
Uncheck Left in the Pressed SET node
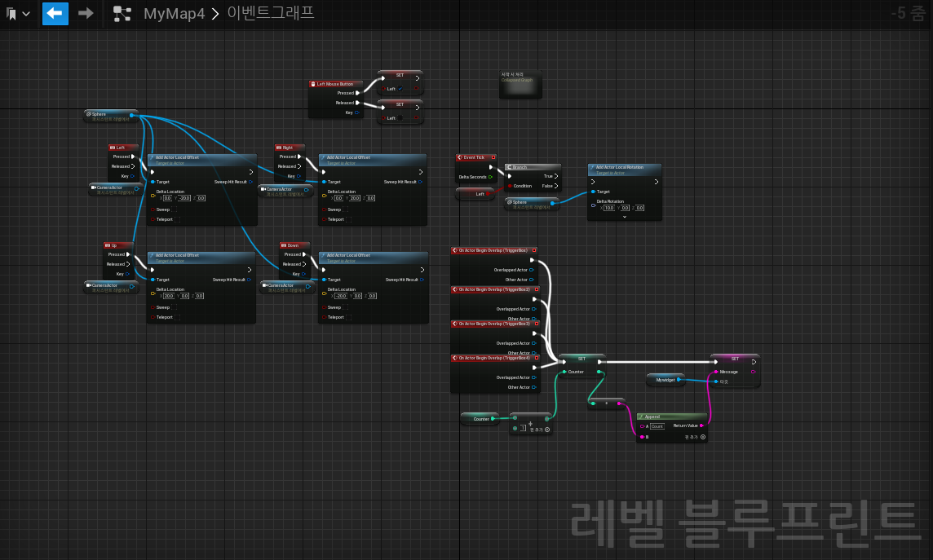400,89
